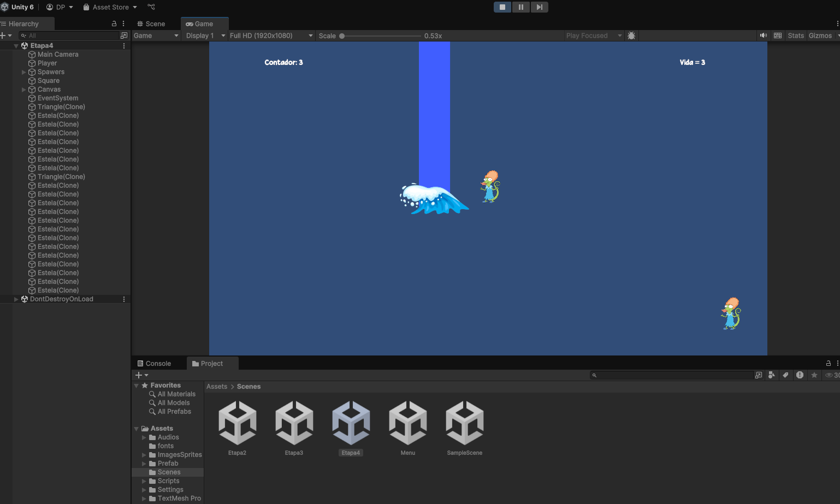Open the Hierarchy create plus dropdown
Image resolution: width=840 pixels, height=504 pixels.
6,35
